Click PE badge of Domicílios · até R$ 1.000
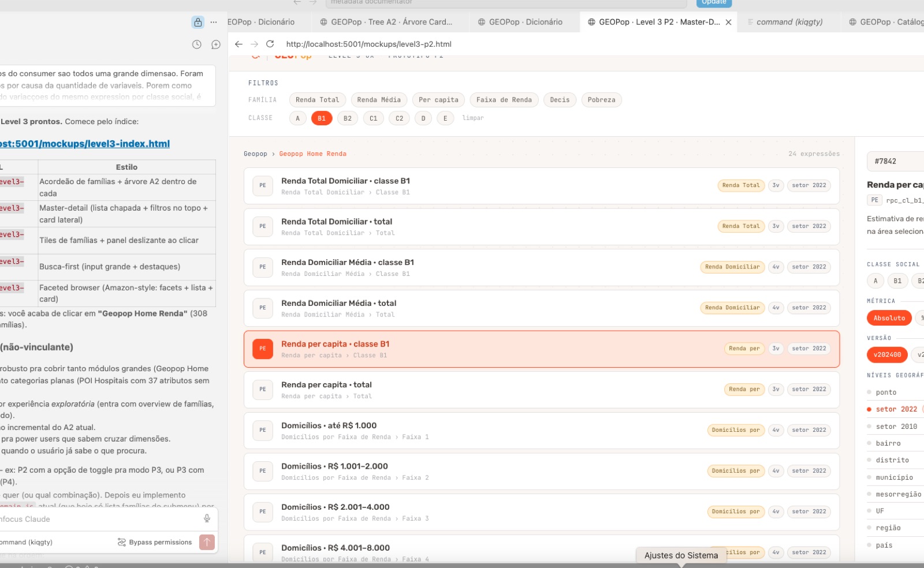 (x=263, y=430)
